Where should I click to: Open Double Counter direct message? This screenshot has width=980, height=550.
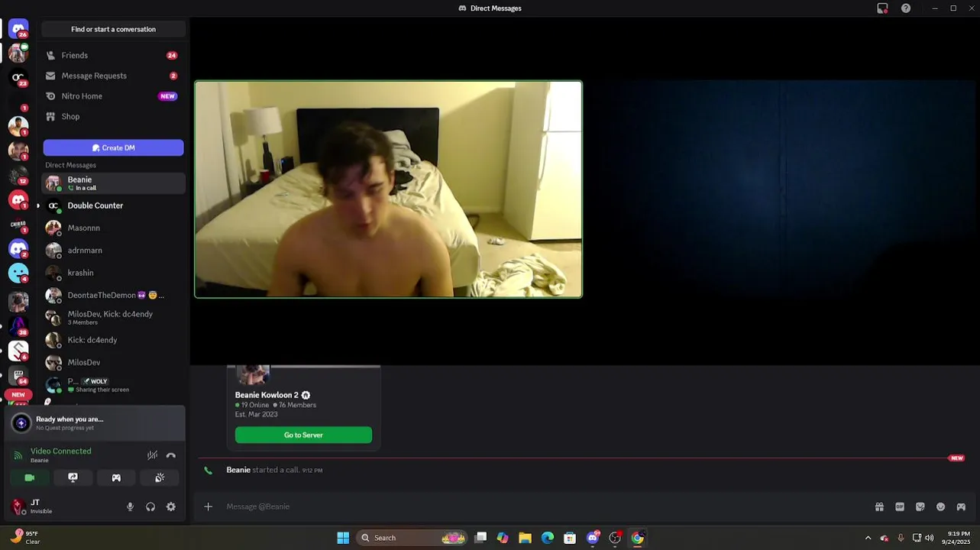point(113,205)
